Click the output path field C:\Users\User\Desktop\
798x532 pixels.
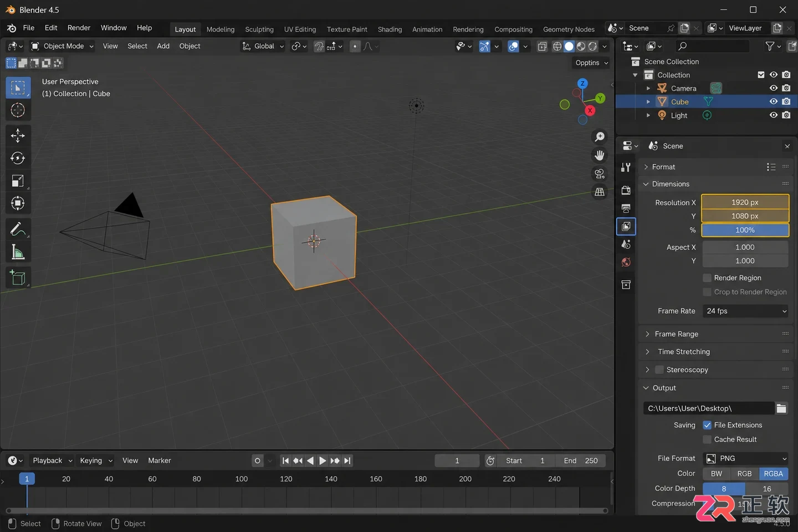coord(708,408)
